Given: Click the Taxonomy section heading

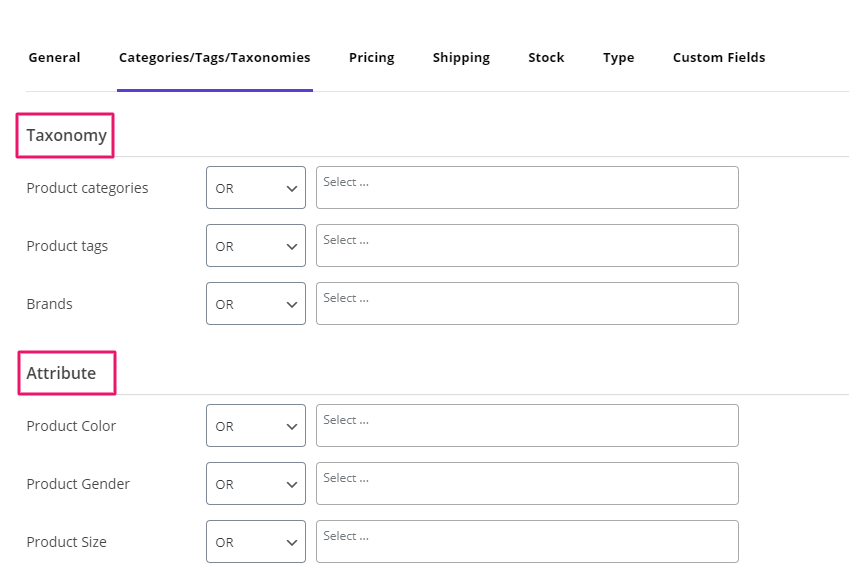Looking at the screenshot, I should pos(66,135).
